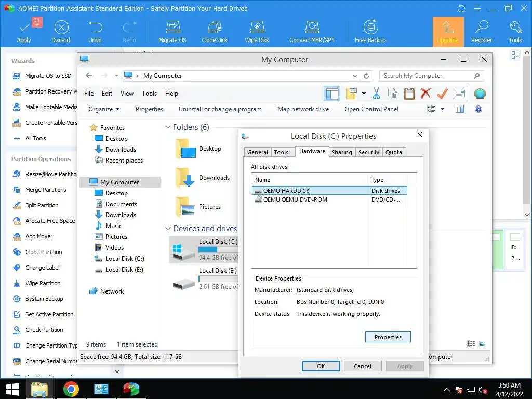Open the Security tab
This screenshot has height=399, width=532.
[x=369, y=152]
